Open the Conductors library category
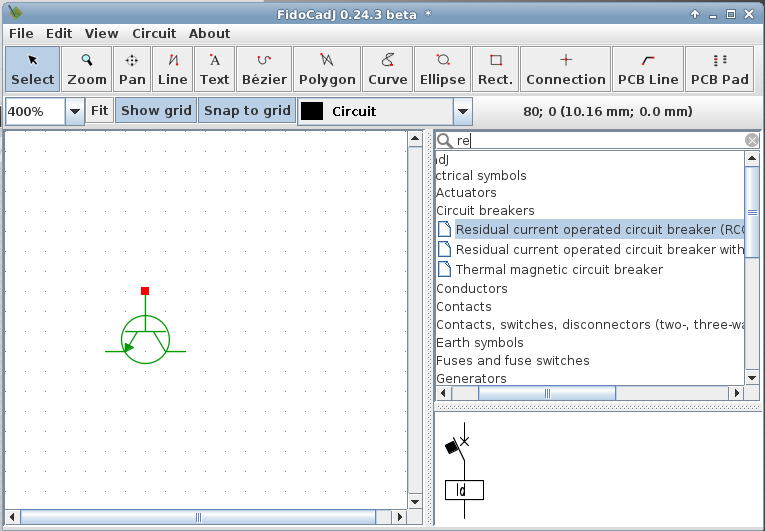Screen dimensions: 765x531 coord(472,289)
